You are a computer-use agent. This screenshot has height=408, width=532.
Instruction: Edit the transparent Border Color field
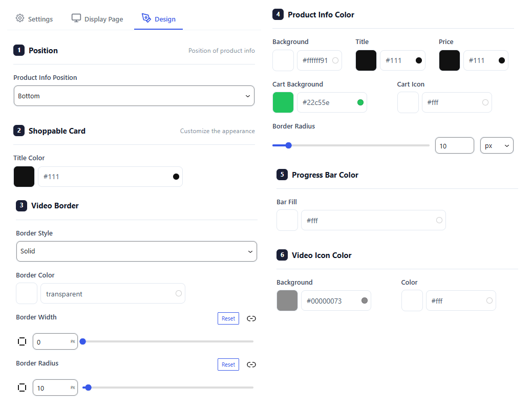tap(113, 293)
